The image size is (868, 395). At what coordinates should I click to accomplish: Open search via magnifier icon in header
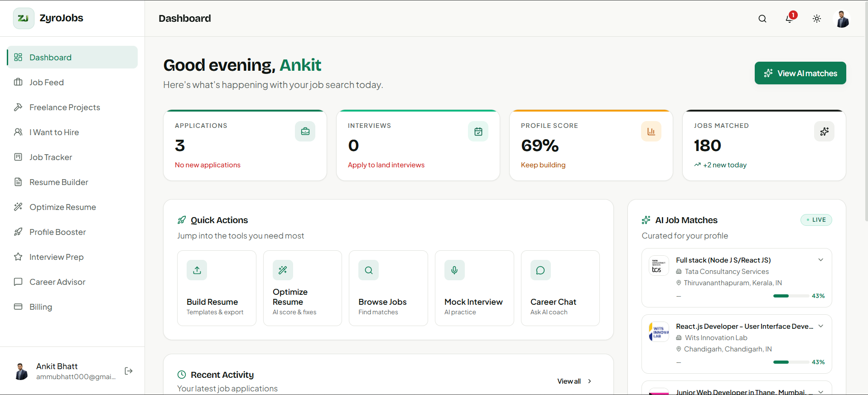point(762,19)
